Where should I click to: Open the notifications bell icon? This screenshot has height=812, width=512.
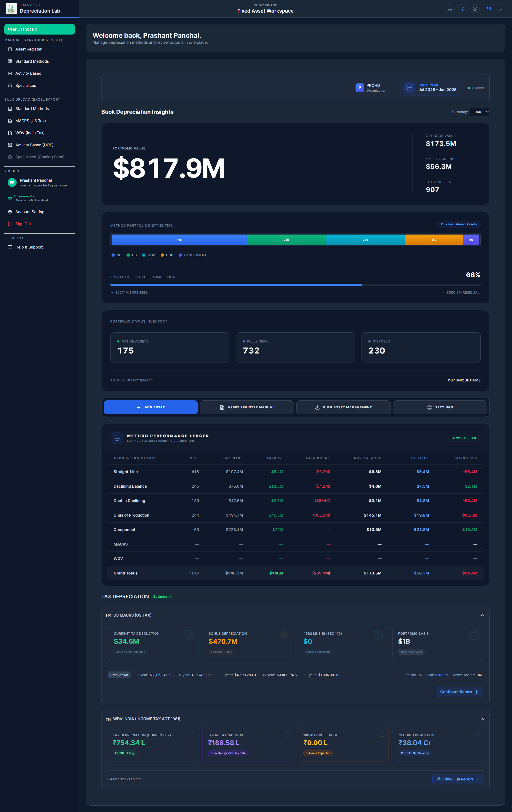[x=450, y=9]
